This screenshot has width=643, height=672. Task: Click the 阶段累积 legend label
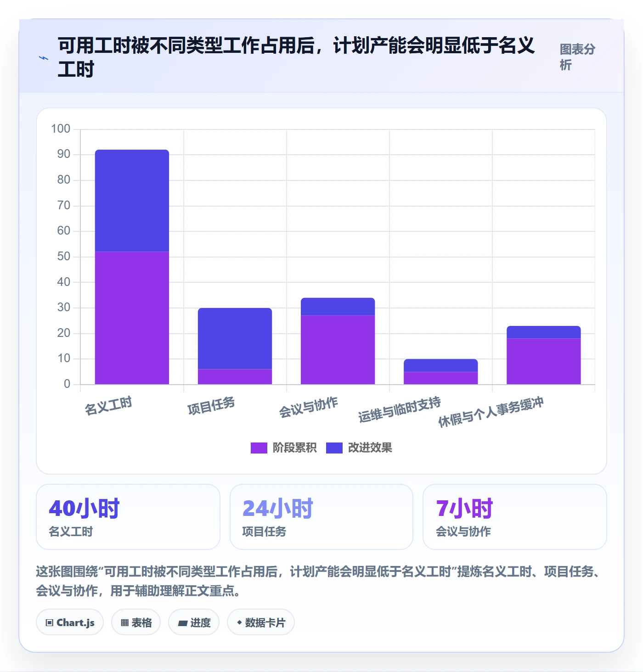point(294,448)
